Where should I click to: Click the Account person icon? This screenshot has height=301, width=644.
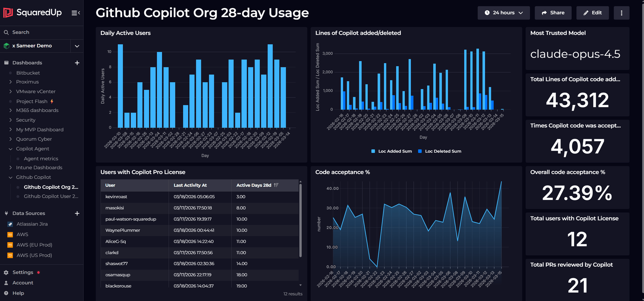6,283
